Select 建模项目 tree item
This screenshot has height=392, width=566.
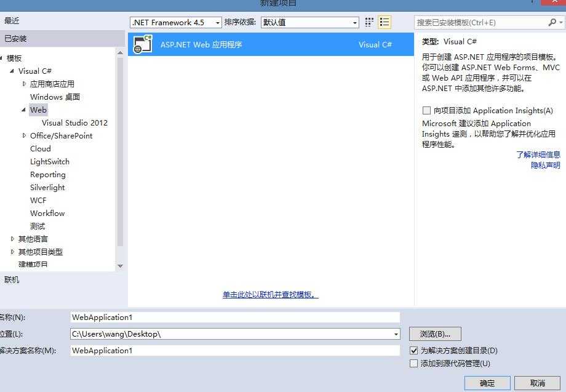33,264
